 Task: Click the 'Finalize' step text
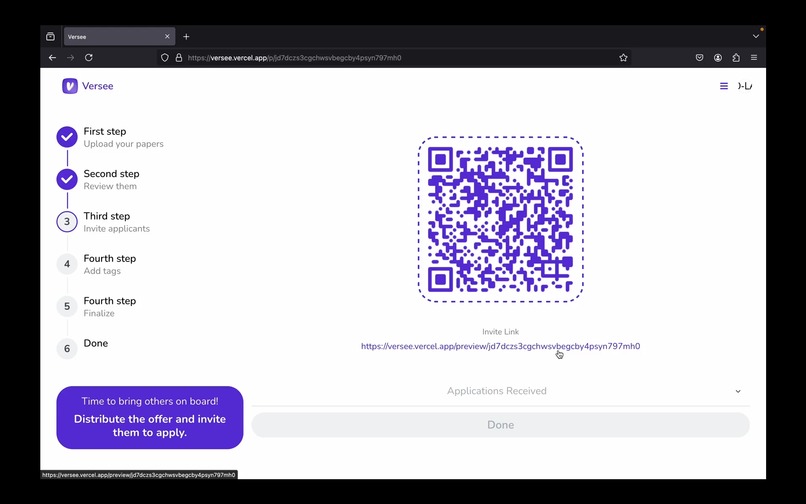click(99, 313)
